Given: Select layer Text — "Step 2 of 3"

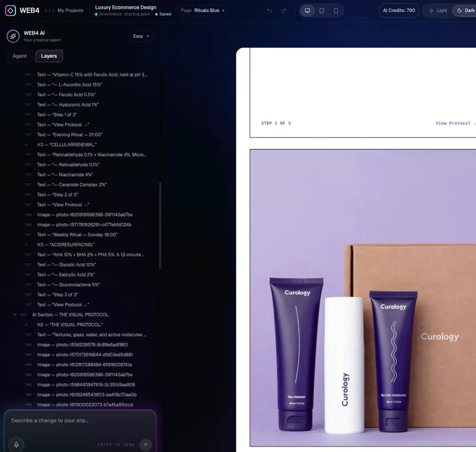Looking at the screenshot, I should [x=57, y=195].
